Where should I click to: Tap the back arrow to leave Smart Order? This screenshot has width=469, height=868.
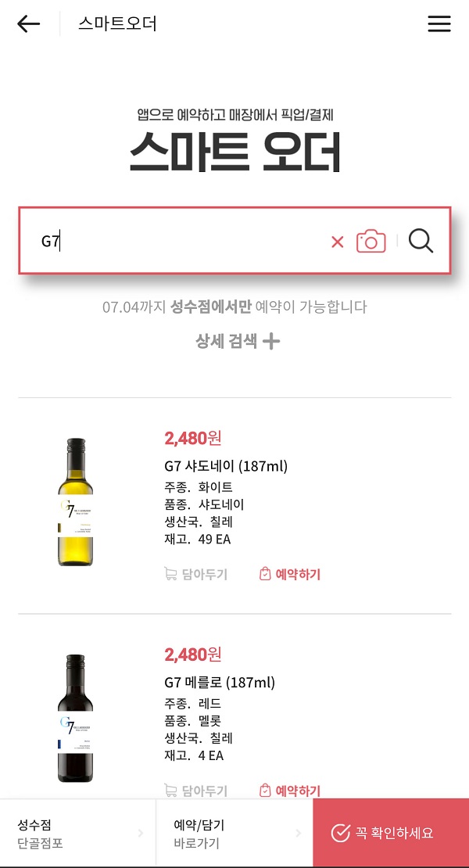pos(28,23)
